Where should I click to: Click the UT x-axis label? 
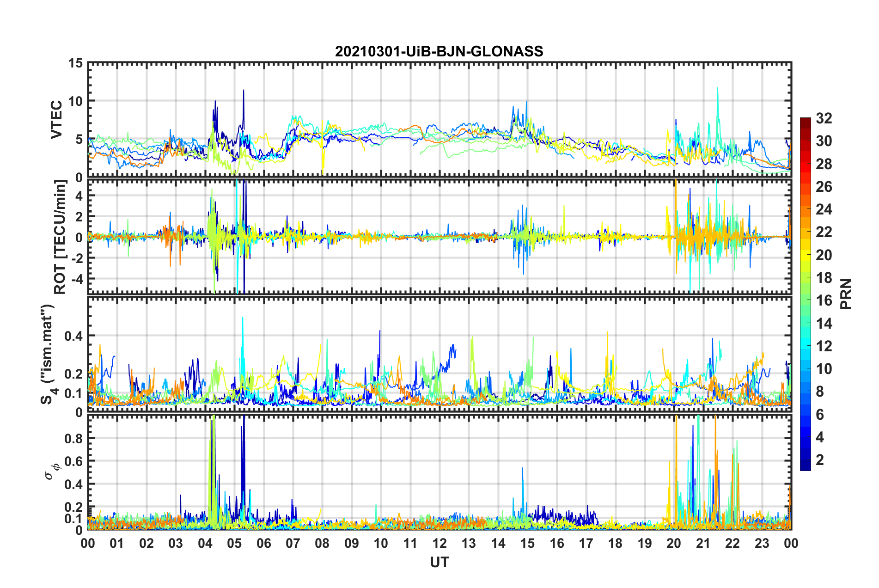tap(439, 562)
